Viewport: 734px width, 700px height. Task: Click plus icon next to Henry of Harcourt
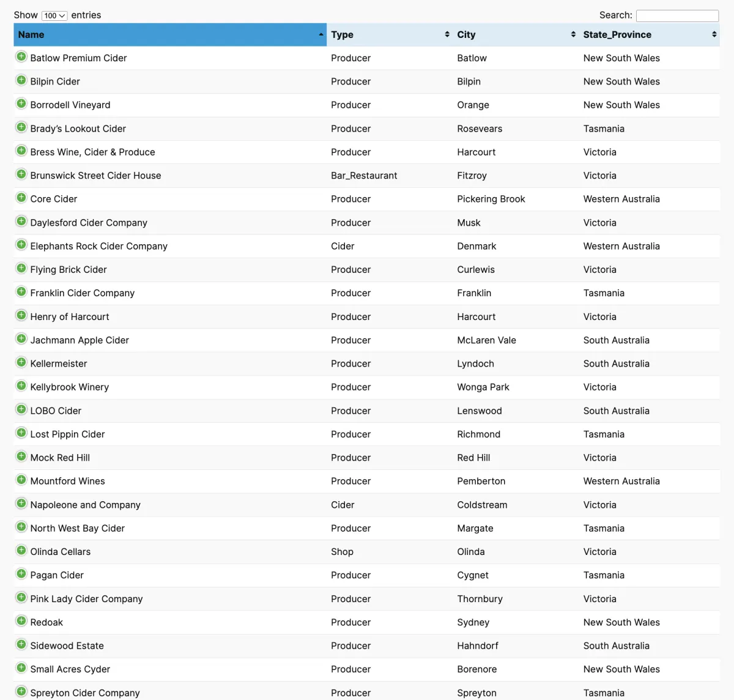pos(21,315)
